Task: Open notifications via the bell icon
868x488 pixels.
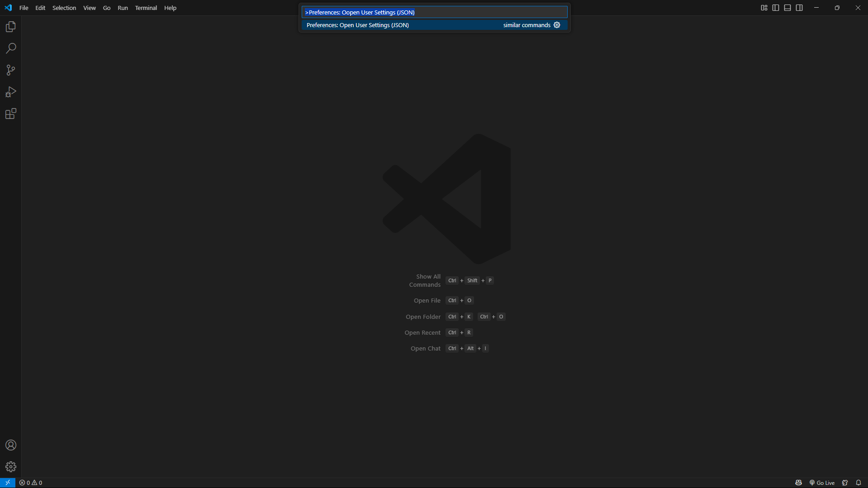Action: 859,483
